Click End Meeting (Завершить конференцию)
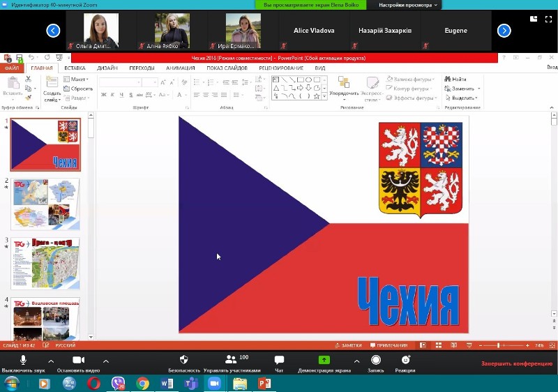 tap(517, 364)
